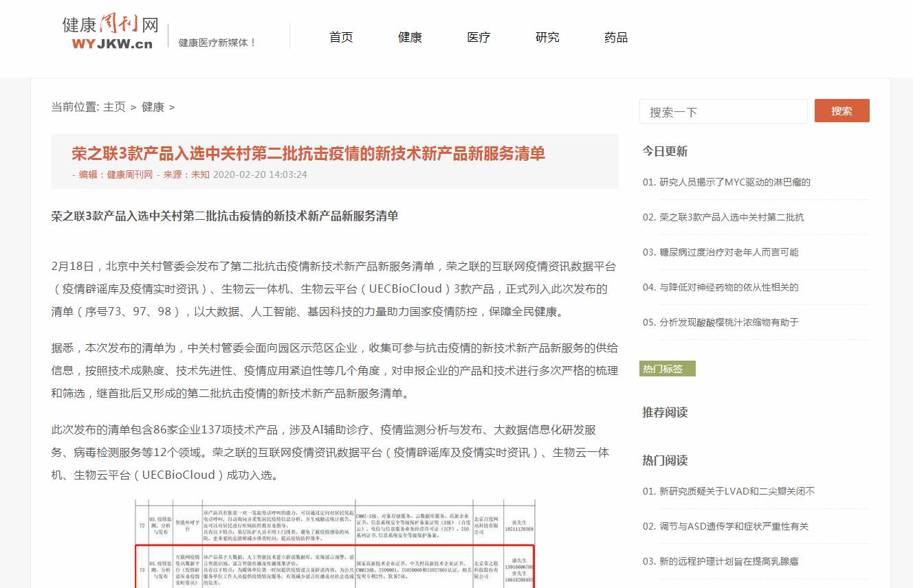Focus the 搜索一下 search input field

(x=723, y=111)
